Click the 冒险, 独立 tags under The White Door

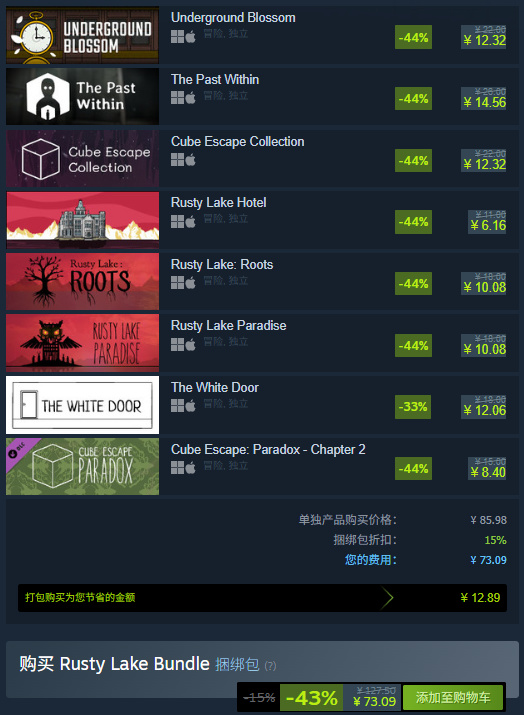226,404
